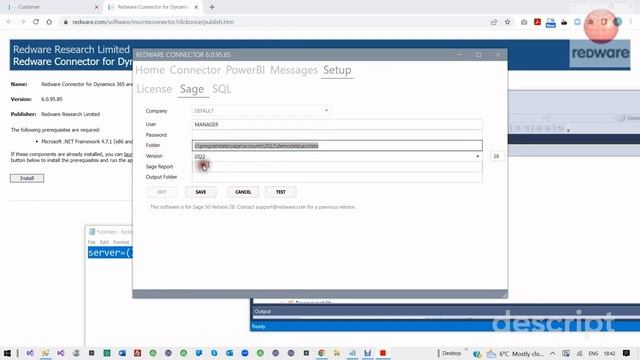Screen dimensions: 640x360
Task: Click the Desktop toolbar label in taskbar
Action: pos(451,353)
